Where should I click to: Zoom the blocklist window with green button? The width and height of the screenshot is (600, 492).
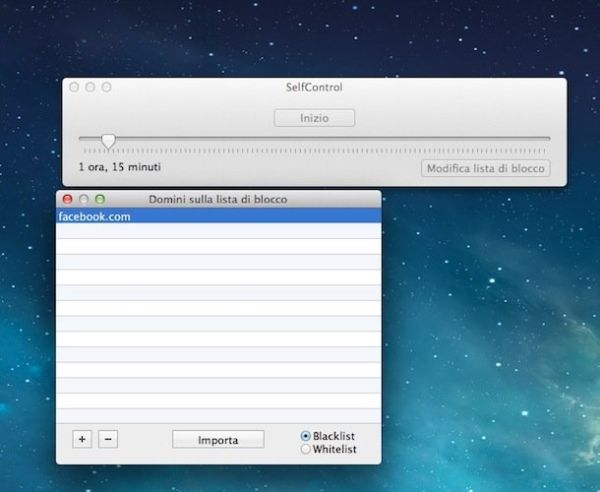[x=100, y=200]
